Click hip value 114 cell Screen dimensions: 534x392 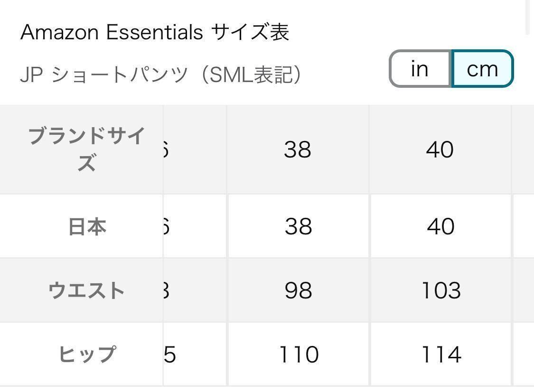pyautogui.click(x=440, y=354)
